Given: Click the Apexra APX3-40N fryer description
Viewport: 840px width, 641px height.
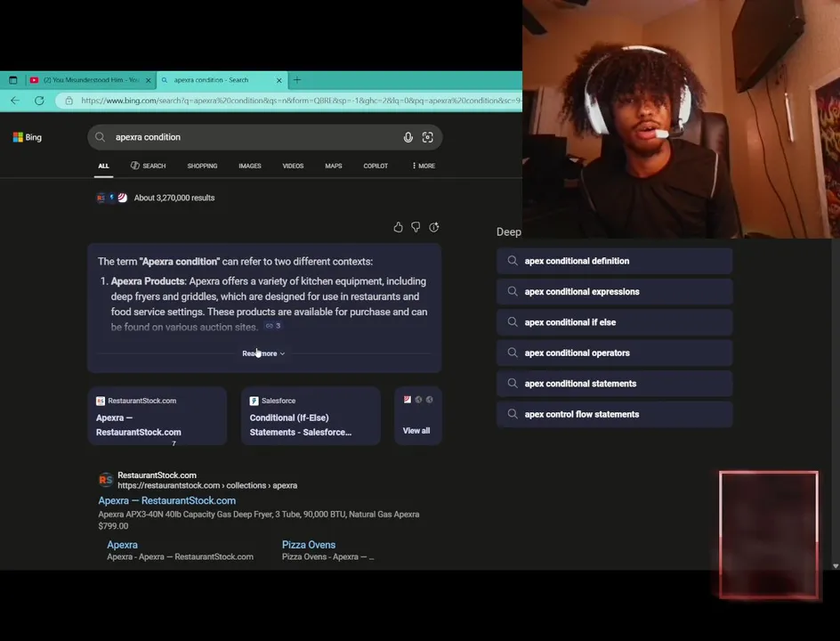Looking at the screenshot, I should pos(259,514).
